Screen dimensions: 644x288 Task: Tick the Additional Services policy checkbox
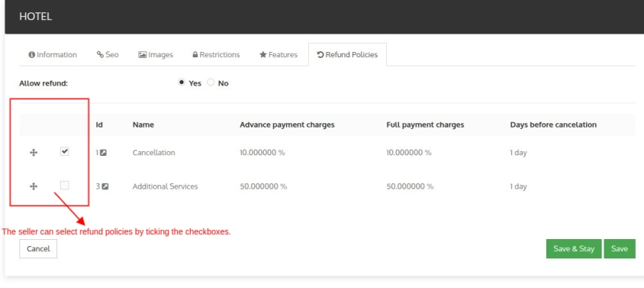point(65,186)
